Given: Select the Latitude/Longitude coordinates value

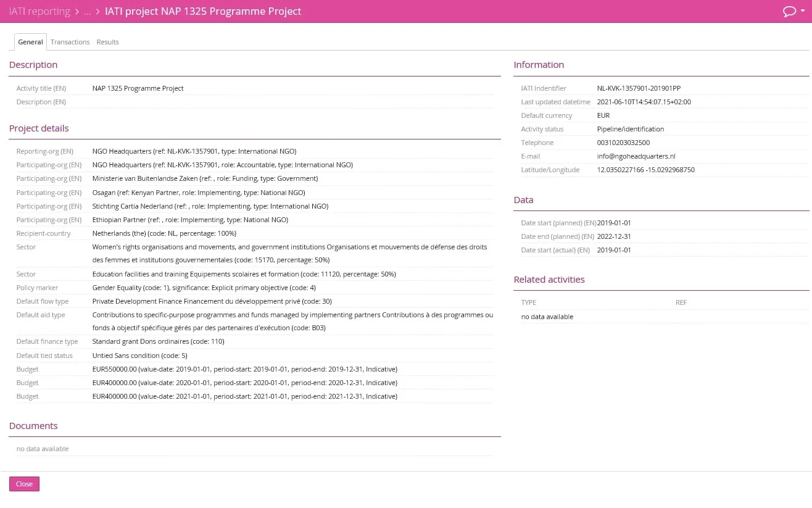Looking at the screenshot, I should pyautogui.click(x=646, y=170).
